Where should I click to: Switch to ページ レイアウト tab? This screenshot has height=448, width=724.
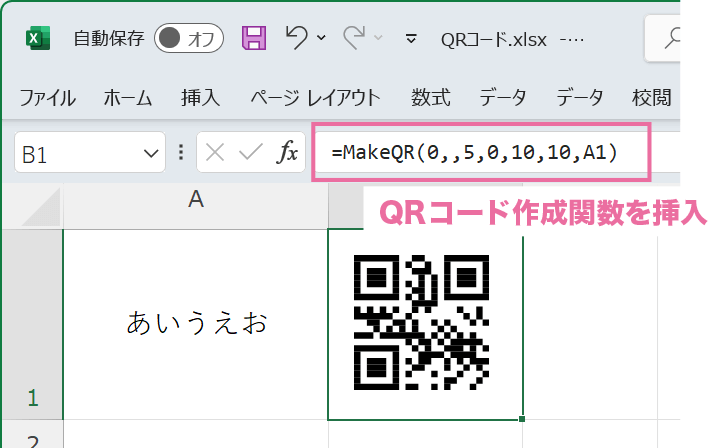(x=315, y=98)
